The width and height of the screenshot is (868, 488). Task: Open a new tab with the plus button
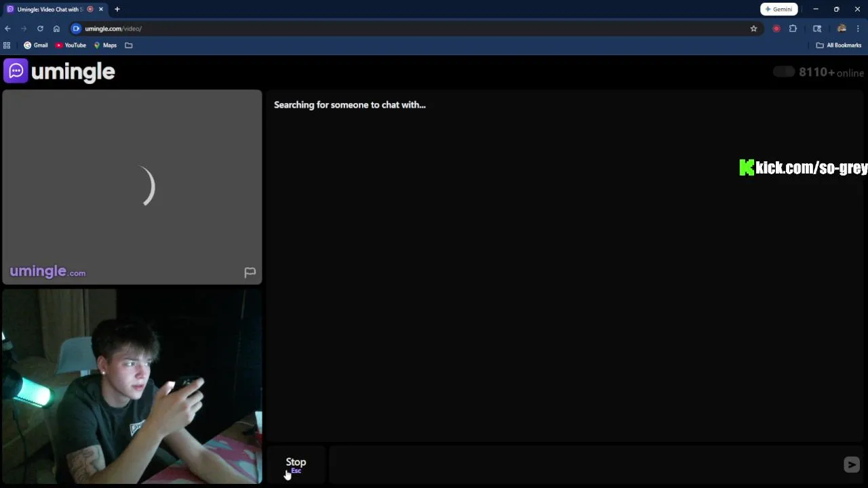point(117,9)
